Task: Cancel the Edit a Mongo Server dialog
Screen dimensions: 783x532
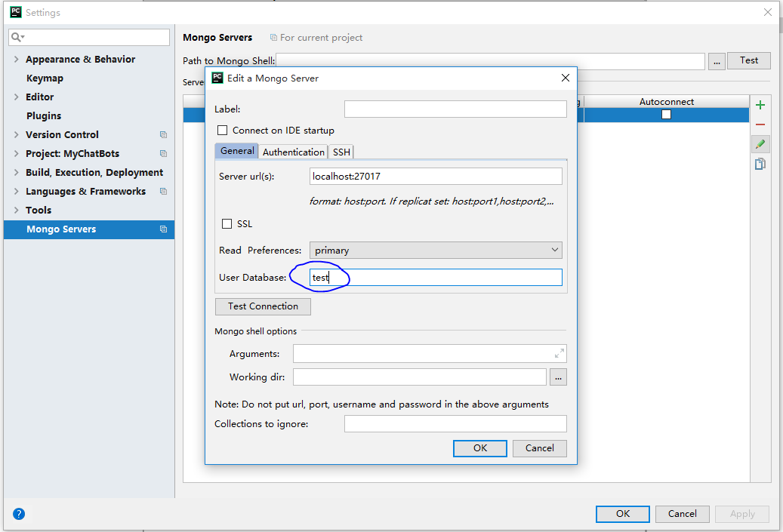Action: (x=539, y=448)
